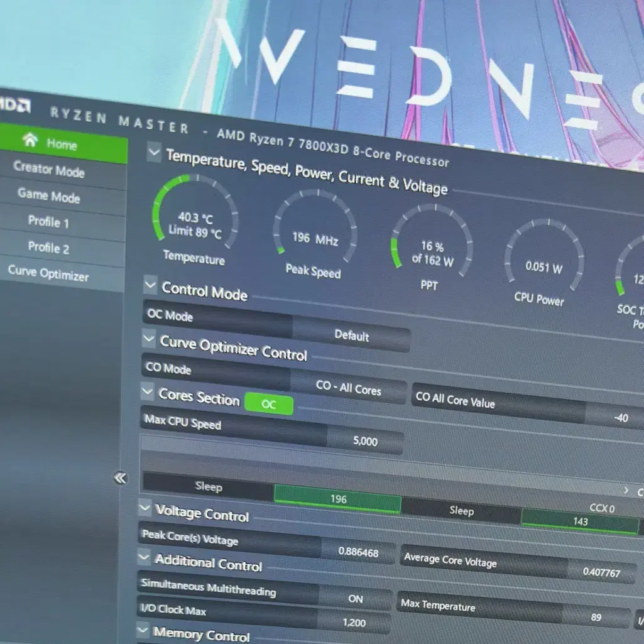Toggle Simultaneous Multithreading ON value
Image resolution: width=644 pixels, height=644 pixels.
[x=355, y=598]
